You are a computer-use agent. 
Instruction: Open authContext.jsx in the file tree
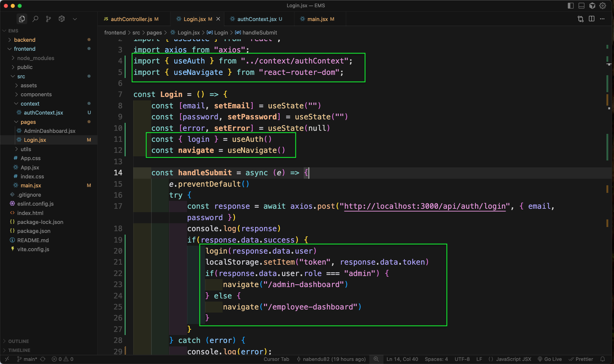(49, 113)
